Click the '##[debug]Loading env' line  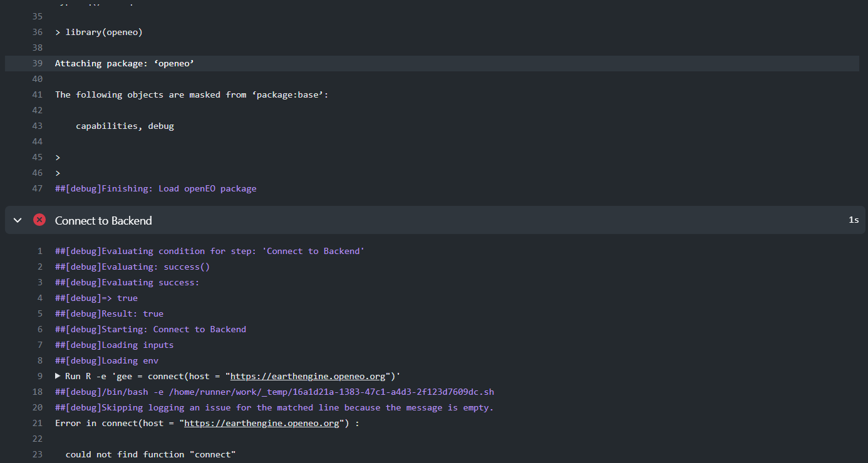[x=106, y=360]
